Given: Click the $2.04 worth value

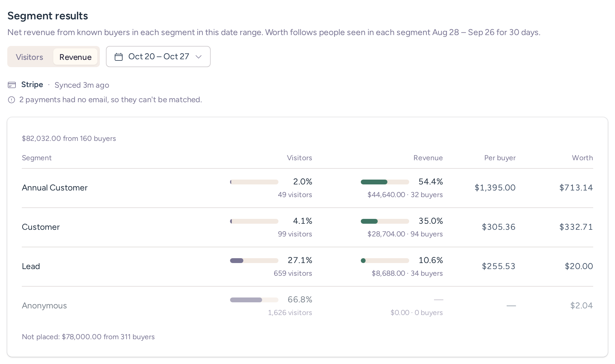Looking at the screenshot, I should tap(582, 306).
